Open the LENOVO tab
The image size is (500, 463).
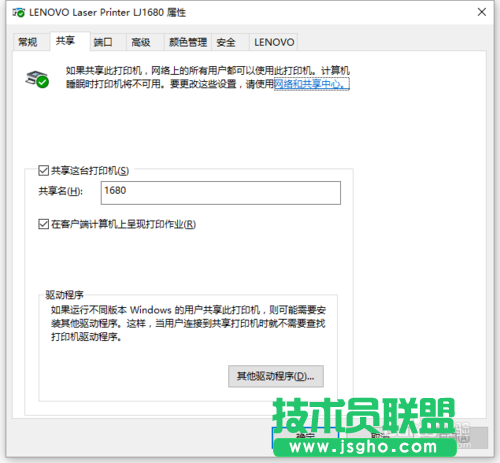pos(274,42)
